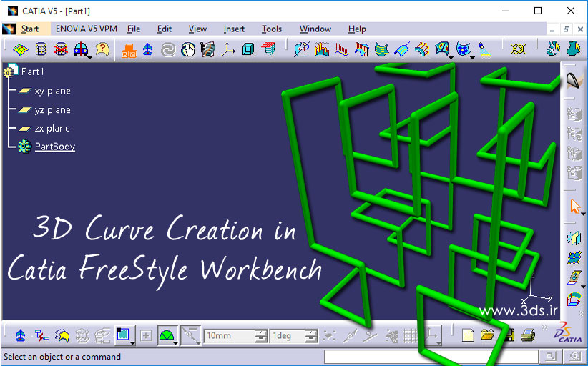Click the teal shape with yellow cursor icon
588x366 pixels.
(x=553, y=49)
